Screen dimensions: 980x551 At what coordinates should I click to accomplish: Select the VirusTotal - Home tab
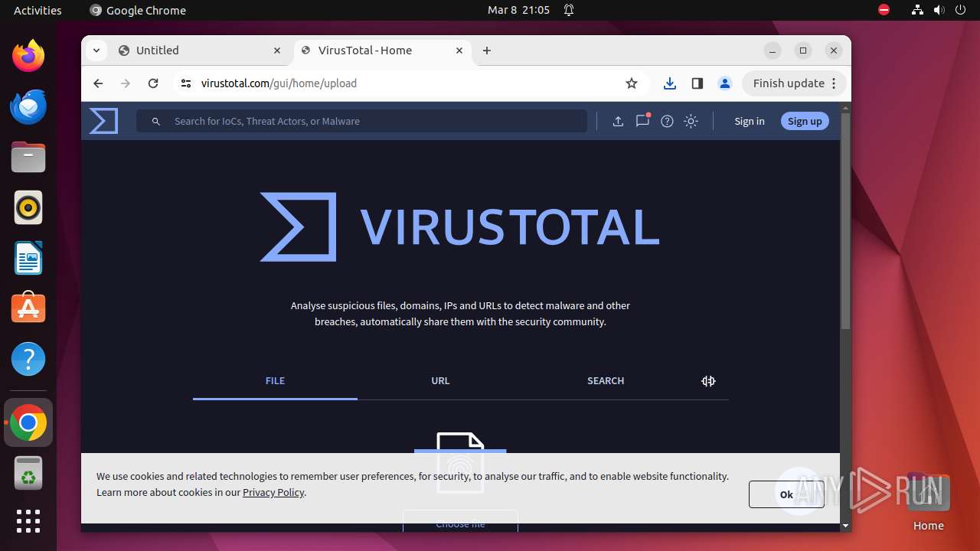coord(382,51)
